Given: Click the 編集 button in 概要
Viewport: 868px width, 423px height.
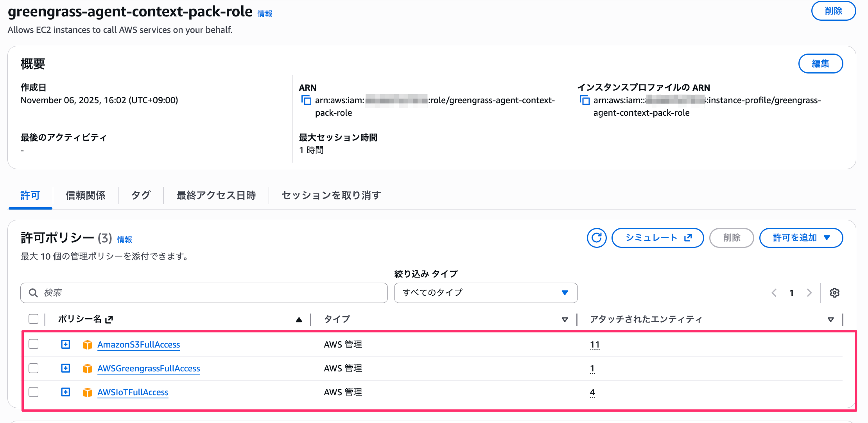Looking at the screenshot, I should (x=820, y=64).
